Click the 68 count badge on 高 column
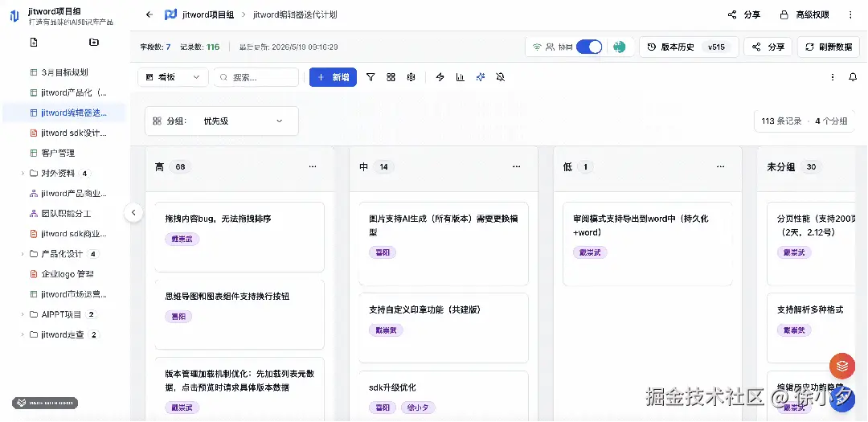 (x=180, y=166)
